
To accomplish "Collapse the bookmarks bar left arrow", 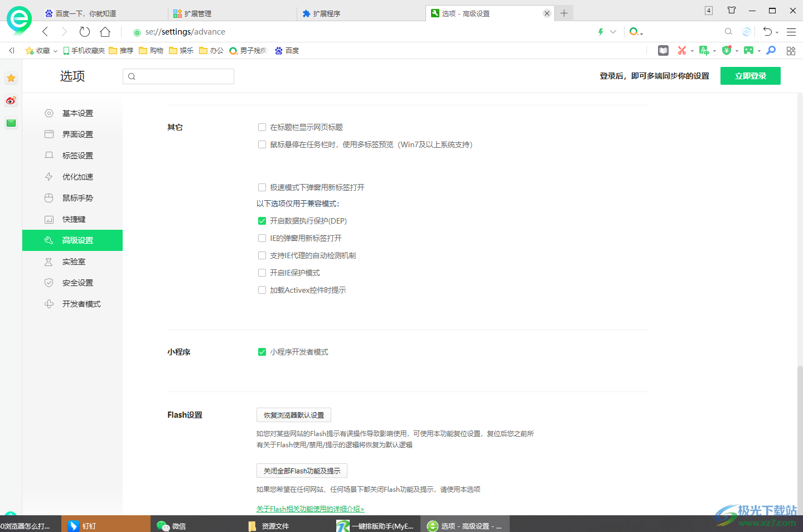I will (x=11, y=50).
